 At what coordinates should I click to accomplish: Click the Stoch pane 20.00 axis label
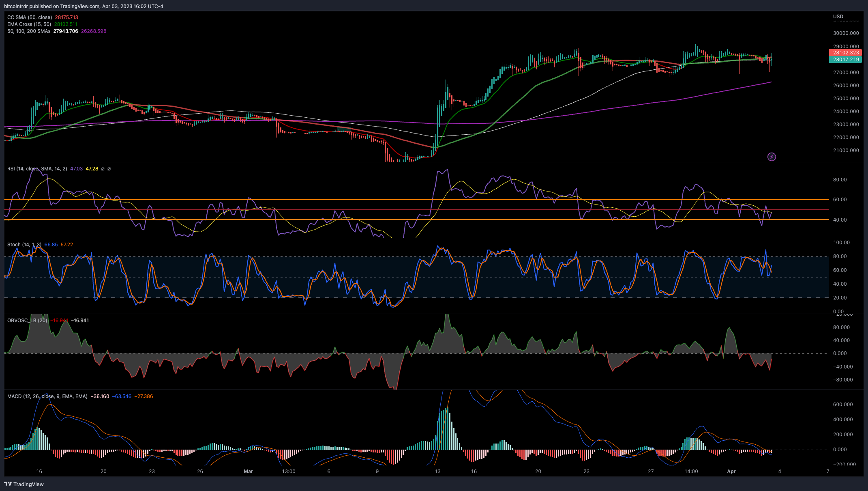840,298
